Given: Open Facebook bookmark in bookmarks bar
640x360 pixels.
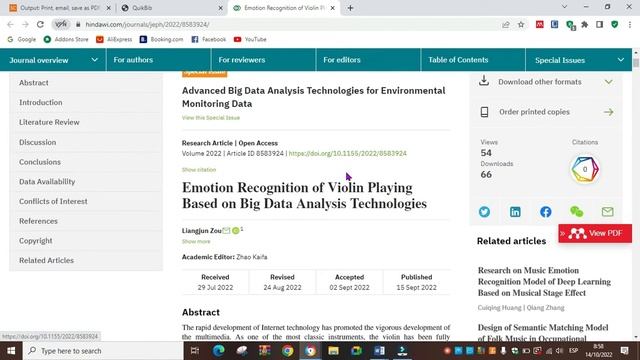Looking at the screenshot, I should pyautogui.click(x=209, y=39).
